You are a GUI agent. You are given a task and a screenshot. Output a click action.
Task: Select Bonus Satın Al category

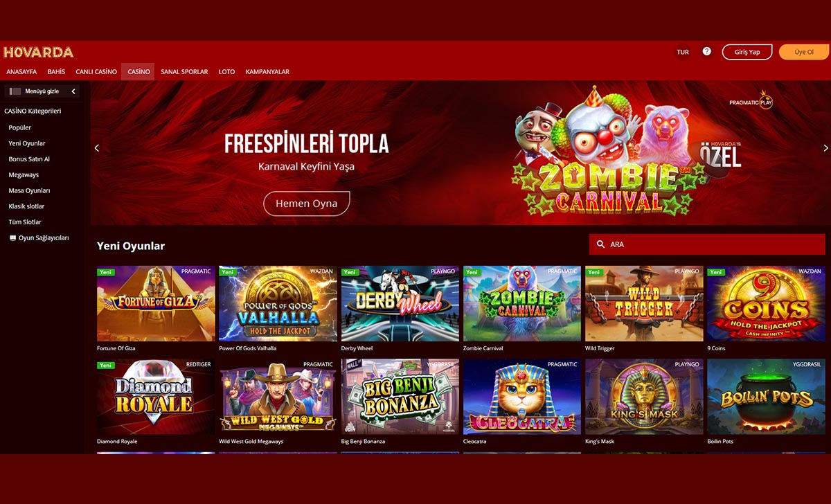coord(29,159)
